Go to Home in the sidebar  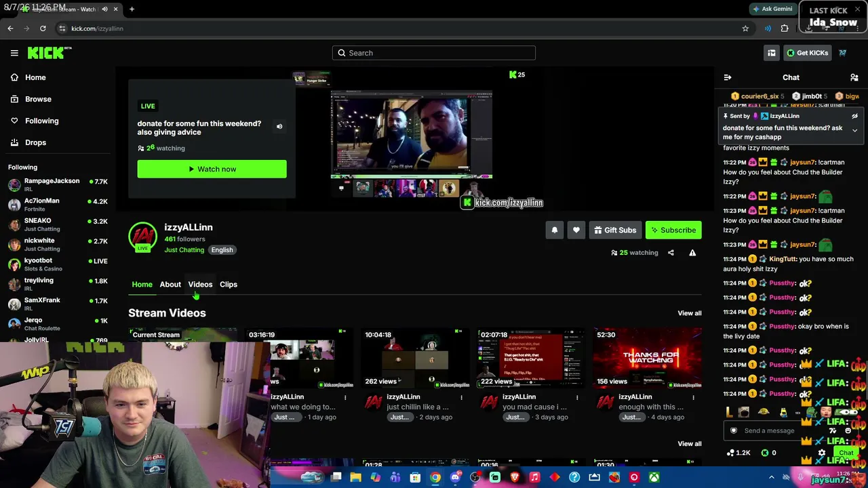pyautogui.click(x=35, y=77)
